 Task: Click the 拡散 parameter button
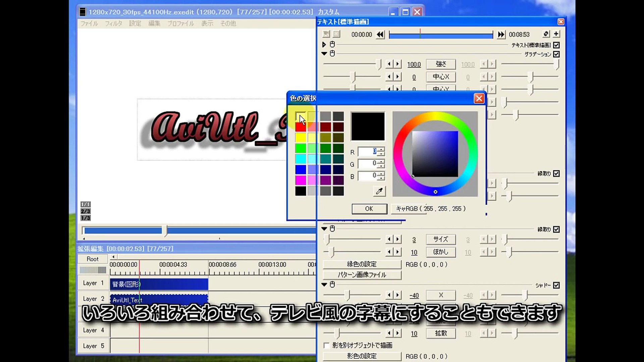coord(441,333)
